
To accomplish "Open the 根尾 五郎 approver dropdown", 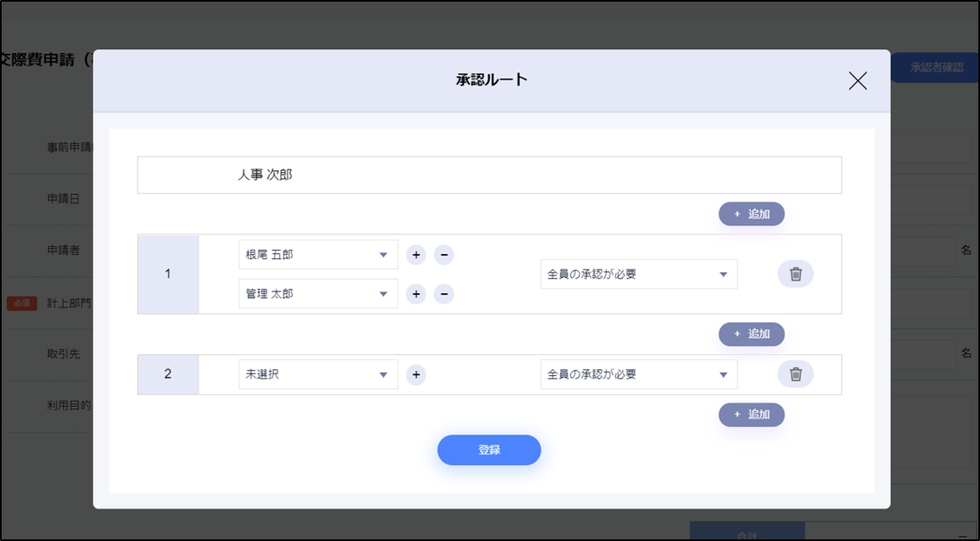I will coord(317,255).
